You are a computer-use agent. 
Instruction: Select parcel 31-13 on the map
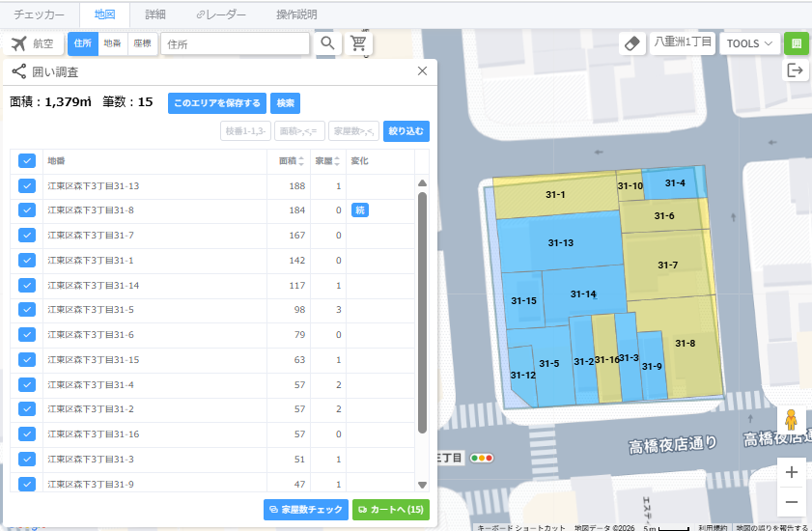(560, 242)
